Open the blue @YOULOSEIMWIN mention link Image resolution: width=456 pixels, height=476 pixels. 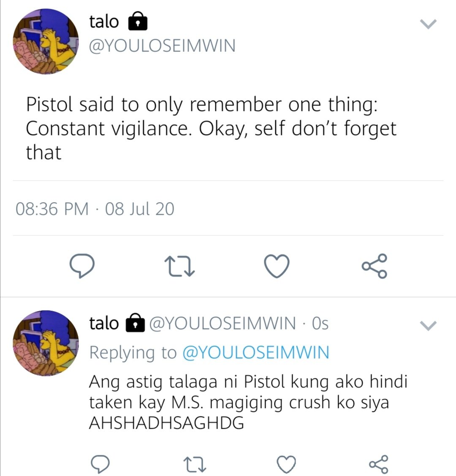tap(256, 352)
